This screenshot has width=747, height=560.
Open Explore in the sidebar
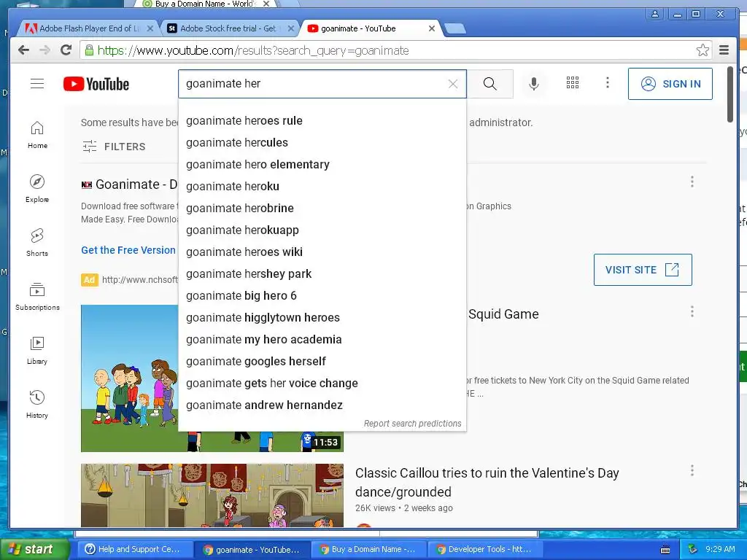37,189
